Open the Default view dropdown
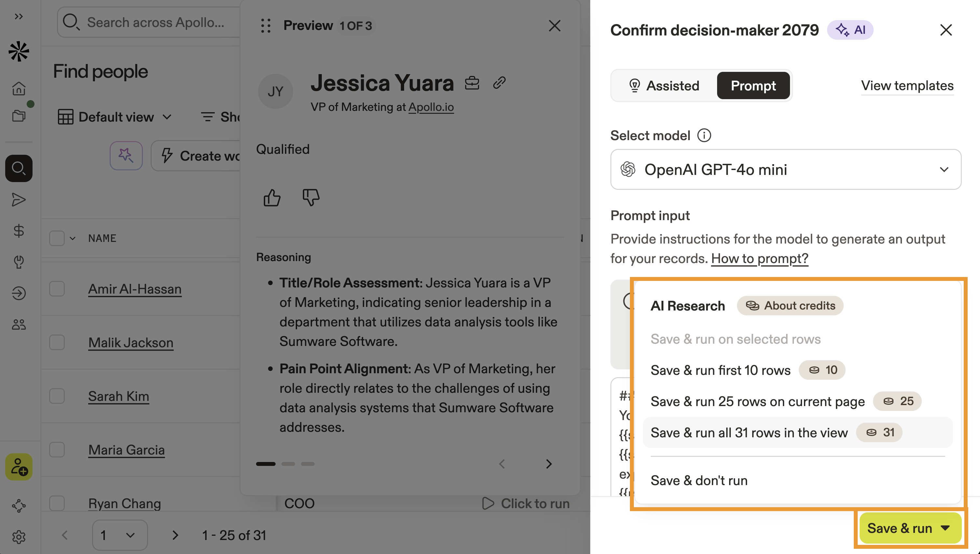980x554 pixels. click(x=115, y=117)
